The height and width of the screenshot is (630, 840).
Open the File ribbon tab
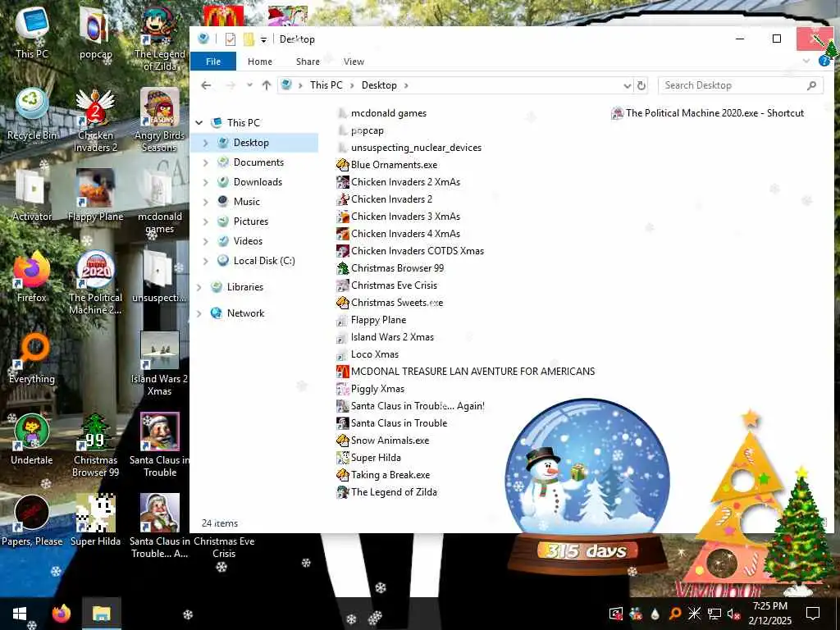pyautogui.click(x=213, y=62)
